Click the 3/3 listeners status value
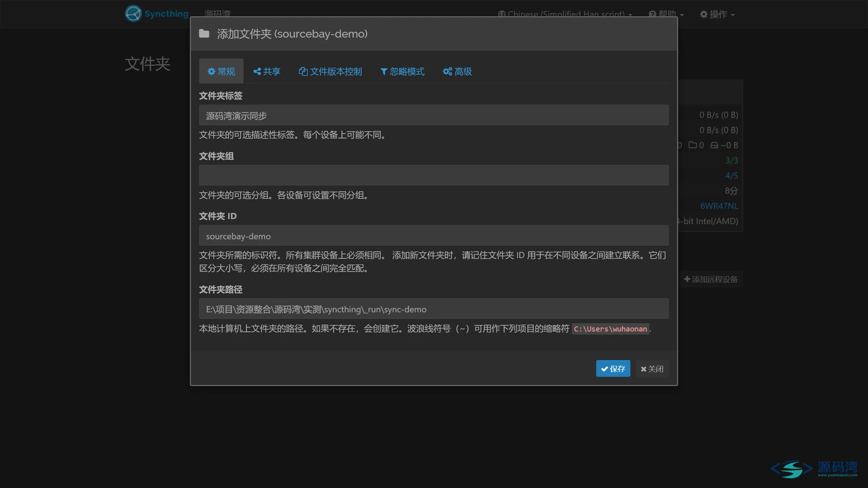This screenshot has height=488, width=868. [731, 160]
